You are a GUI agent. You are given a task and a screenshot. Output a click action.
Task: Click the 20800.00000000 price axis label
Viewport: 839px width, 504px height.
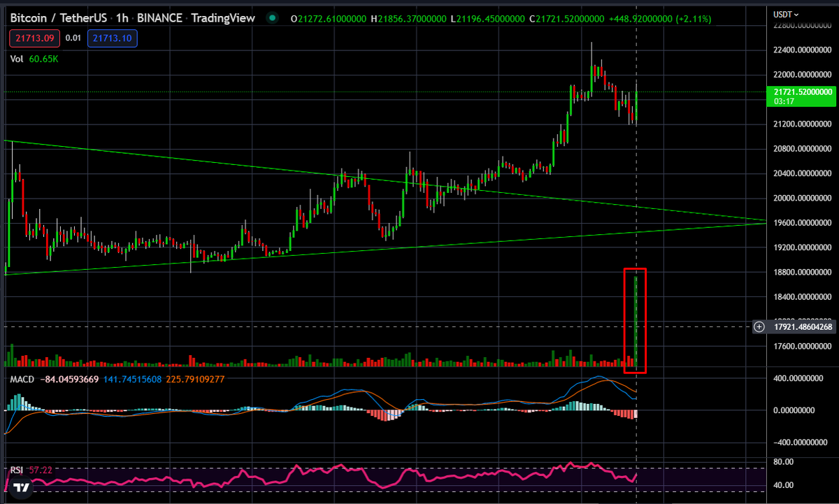(x=804, y=149)
